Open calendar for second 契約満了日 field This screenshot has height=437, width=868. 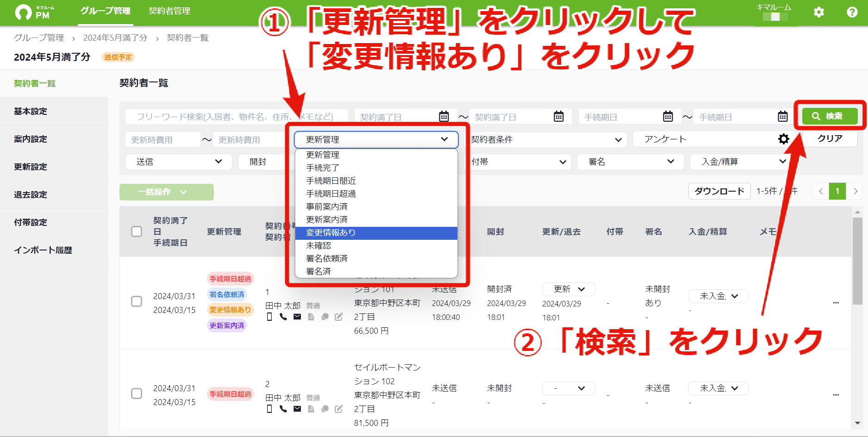559,116
